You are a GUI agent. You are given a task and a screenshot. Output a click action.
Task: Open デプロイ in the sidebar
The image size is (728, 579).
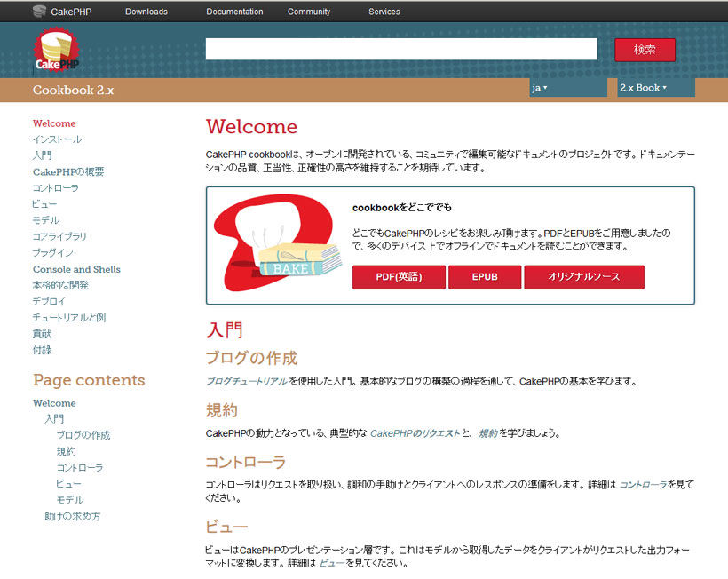pos(49,301)
